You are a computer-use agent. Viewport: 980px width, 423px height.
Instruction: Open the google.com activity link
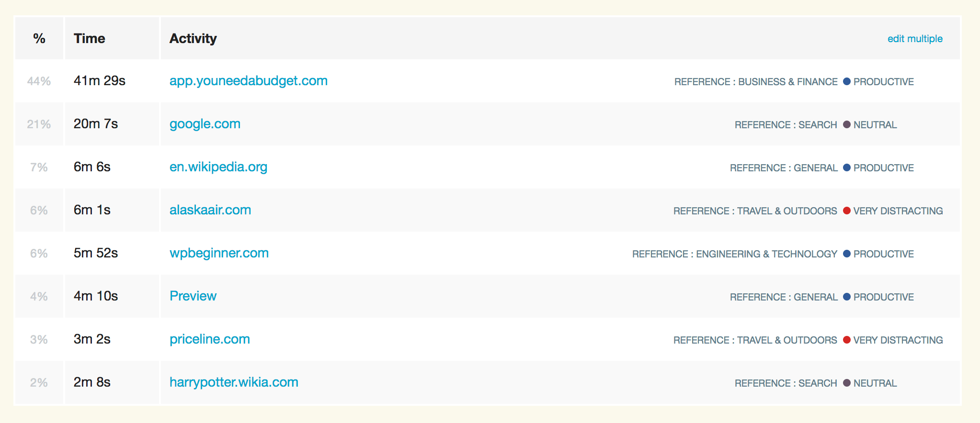point(205,124)
